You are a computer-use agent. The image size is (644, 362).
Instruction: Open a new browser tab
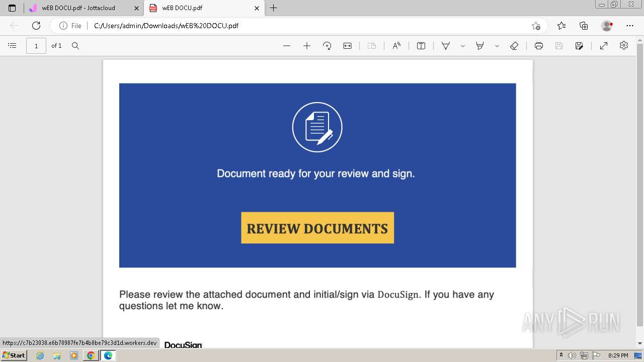tap(273, 8)
